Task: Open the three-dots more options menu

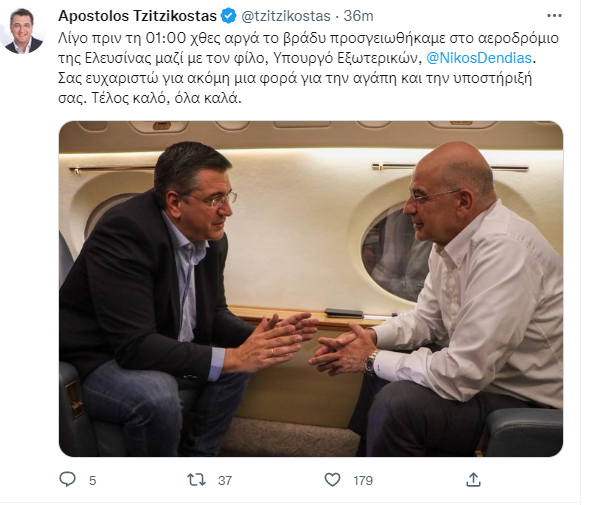Action: tap(554, 16)
